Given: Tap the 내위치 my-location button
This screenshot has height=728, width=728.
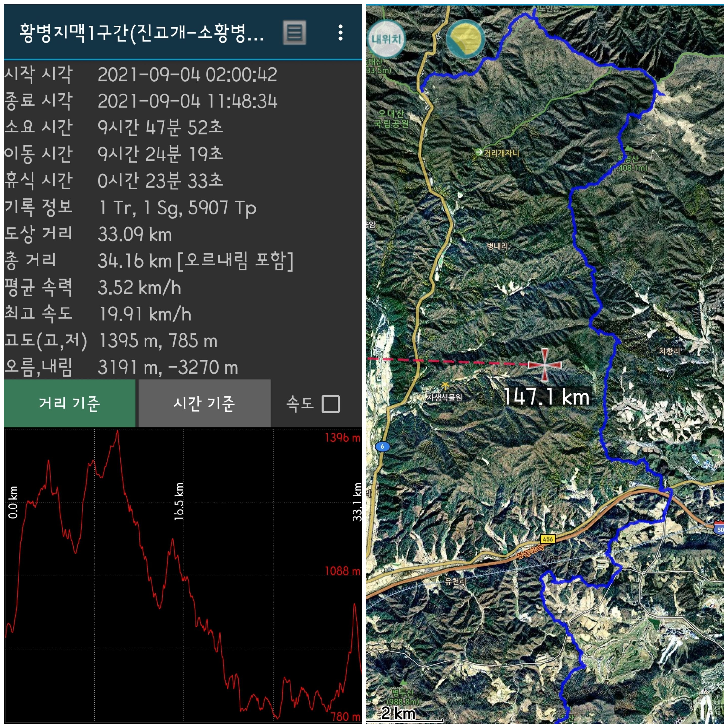Looking at the screenshot, I should pos(386,39).
